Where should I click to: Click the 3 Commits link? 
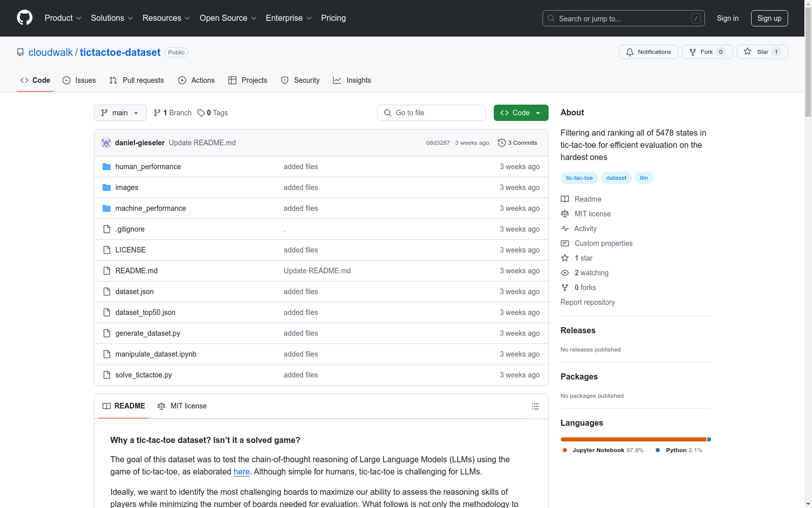518,143
